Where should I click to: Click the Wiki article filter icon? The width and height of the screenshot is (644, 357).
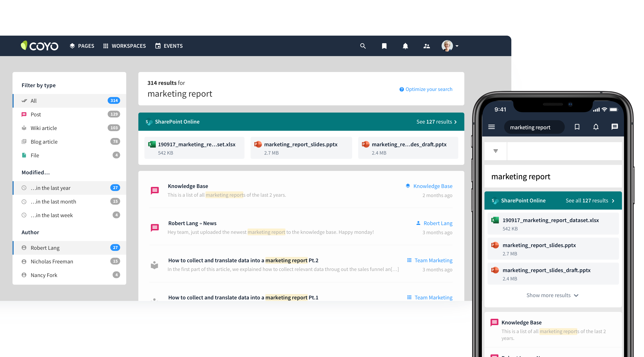[x=24, y=128]
